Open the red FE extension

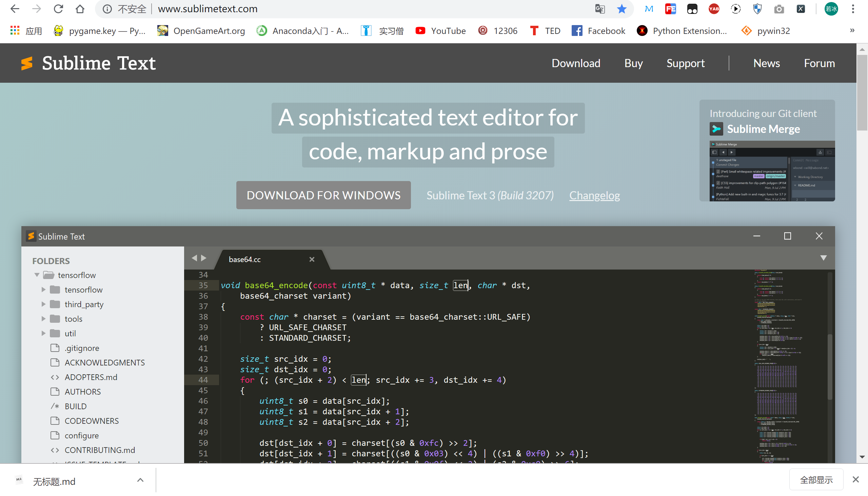click(670, 9)
